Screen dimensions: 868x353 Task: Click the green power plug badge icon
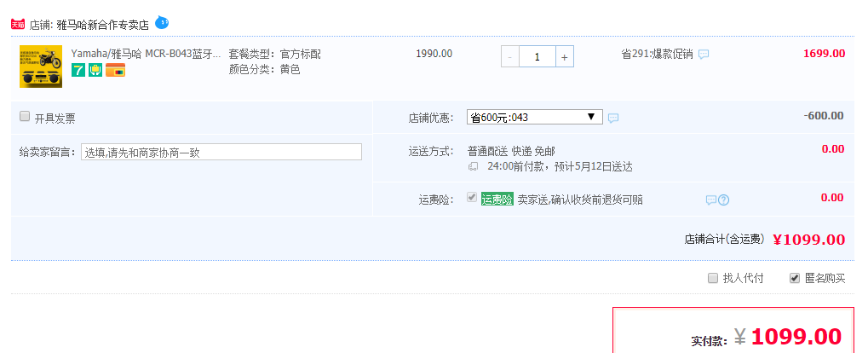[x=95, y=70]
